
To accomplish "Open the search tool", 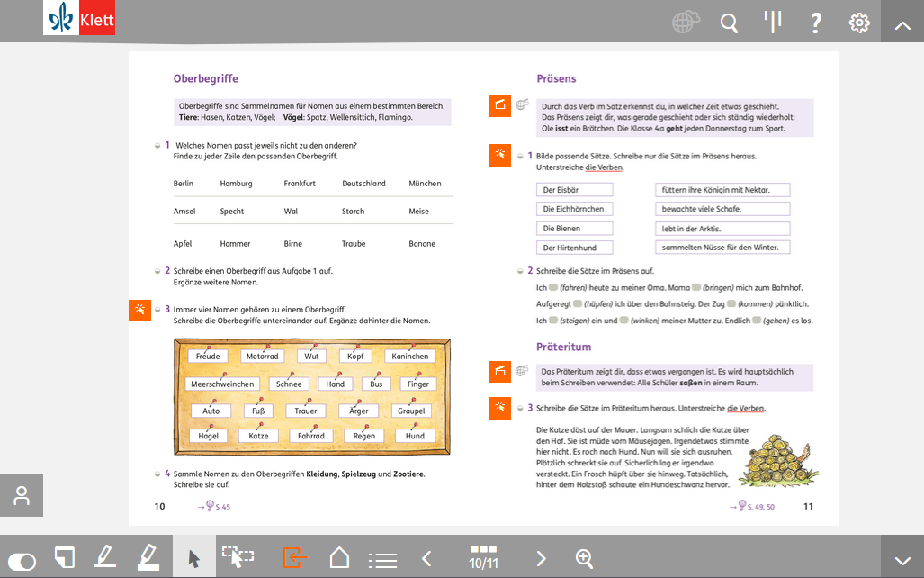I will point(730,23).
